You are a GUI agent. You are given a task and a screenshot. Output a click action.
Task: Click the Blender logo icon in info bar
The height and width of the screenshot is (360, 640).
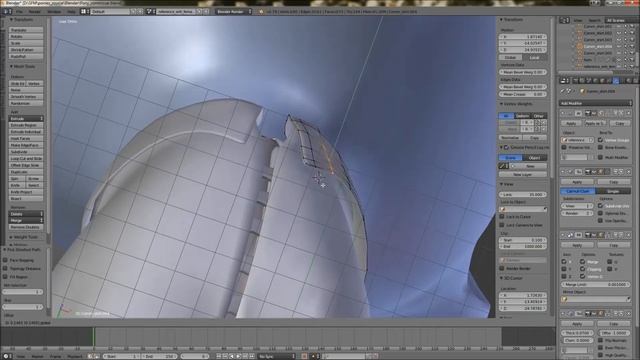[x=261, y=11]
